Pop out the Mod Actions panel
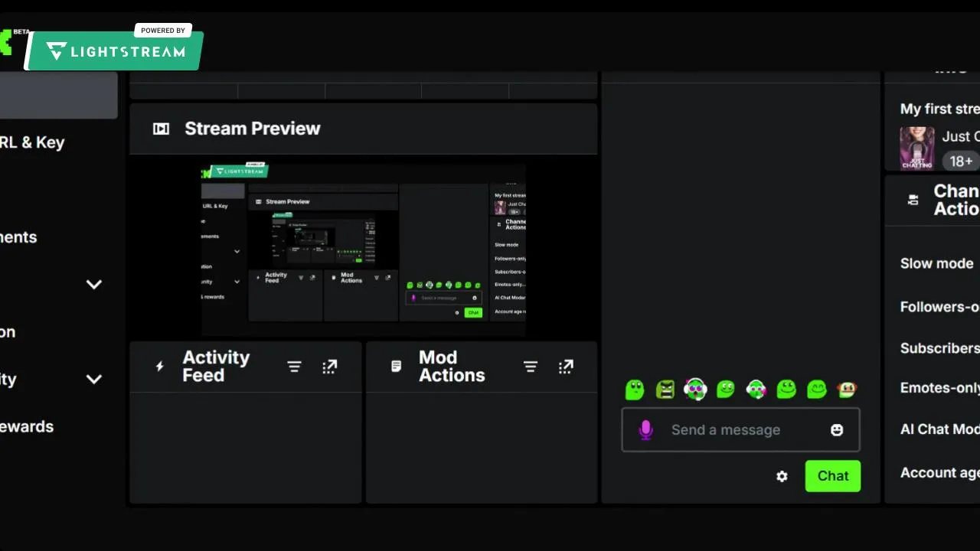This screenshot has height=551, width=980. coord(566,367)
